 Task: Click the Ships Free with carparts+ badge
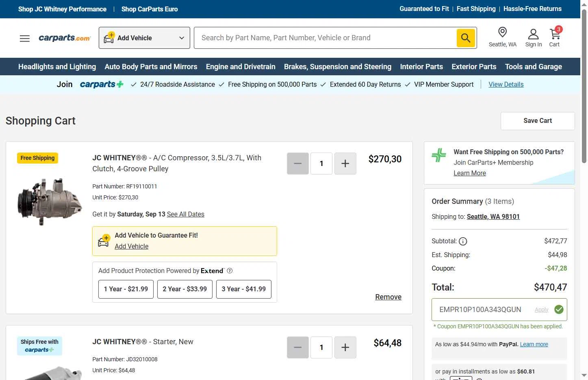(x=39, y=346)
